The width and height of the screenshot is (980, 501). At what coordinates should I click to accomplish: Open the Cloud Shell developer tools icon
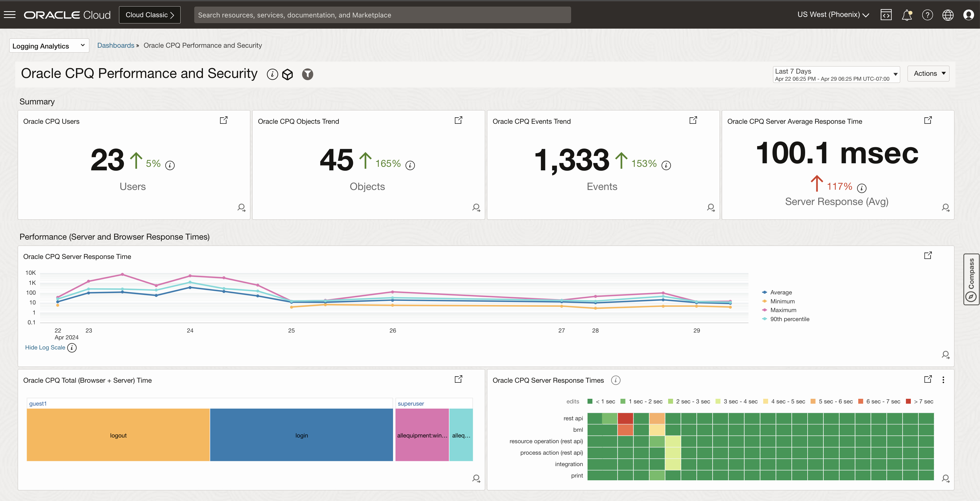tap(886, 15)
